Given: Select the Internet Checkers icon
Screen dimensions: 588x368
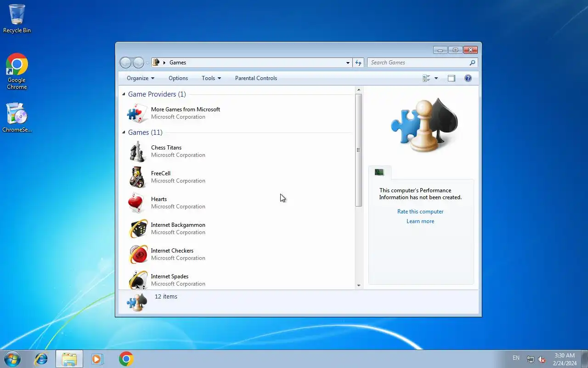Looking at the screenshot, I should click(137, 254).
